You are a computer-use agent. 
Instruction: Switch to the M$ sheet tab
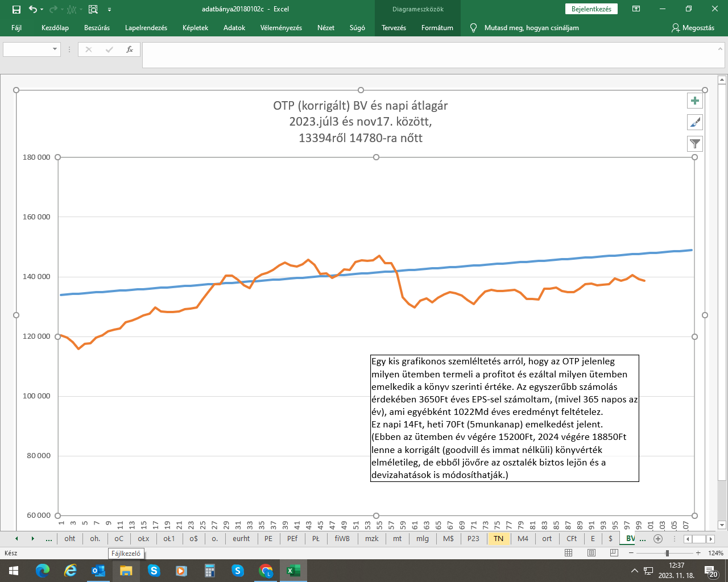pos(448,539)
